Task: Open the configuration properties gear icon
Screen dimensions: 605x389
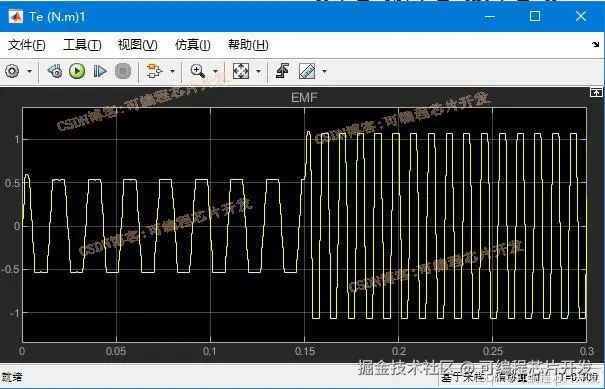Action: [x=12, y=71]
